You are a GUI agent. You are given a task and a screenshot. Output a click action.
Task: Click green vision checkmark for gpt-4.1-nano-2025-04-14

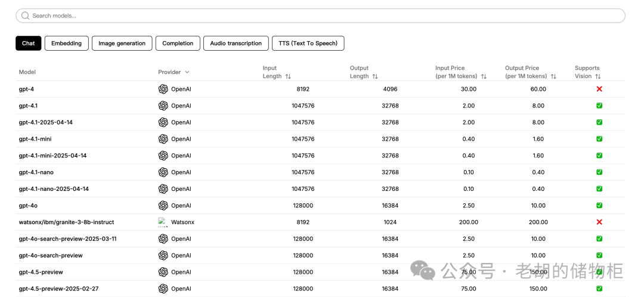pos(599,188)
